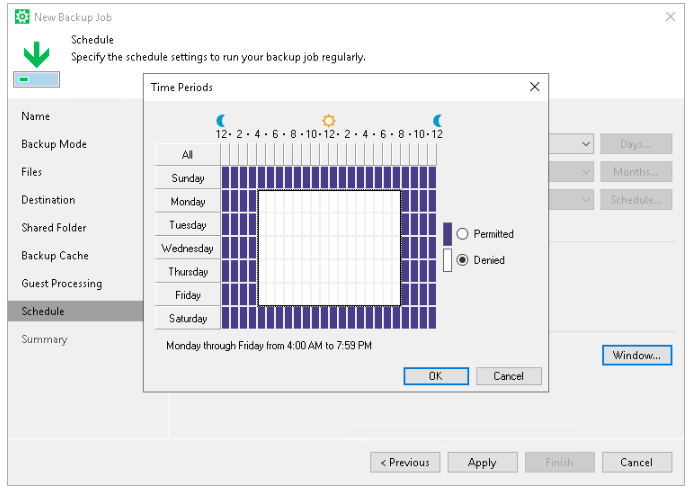Select the entire Saturday row
694x489 pixels.
tap(187, 319)
